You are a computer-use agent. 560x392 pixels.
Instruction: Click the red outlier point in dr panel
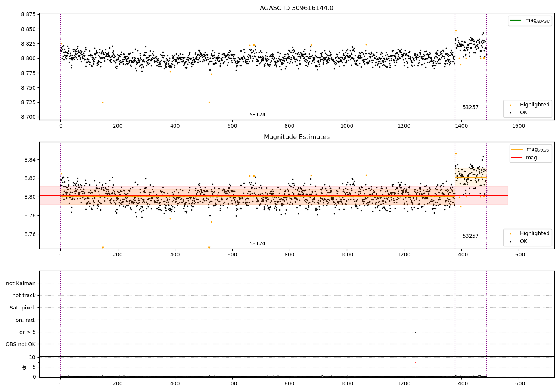[415, 363]
